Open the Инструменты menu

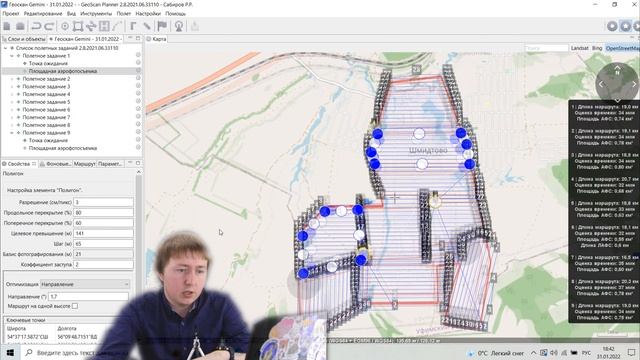[x=96, y=13]
